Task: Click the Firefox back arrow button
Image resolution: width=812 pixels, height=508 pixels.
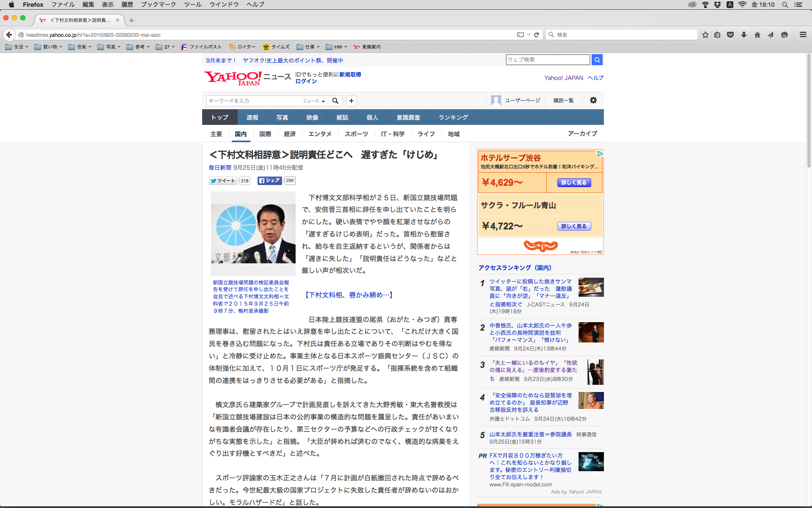Action: click(9, 35)
